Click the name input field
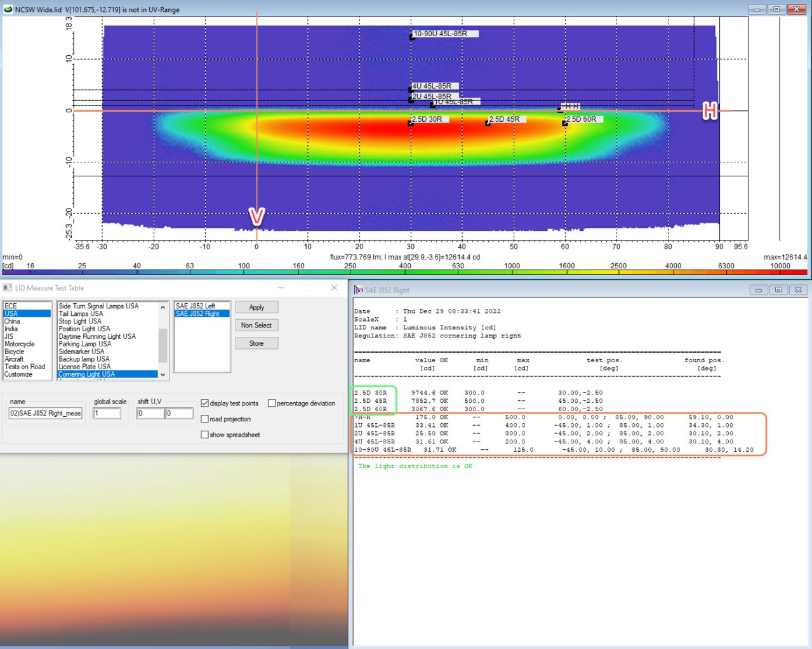 (46, 414)
